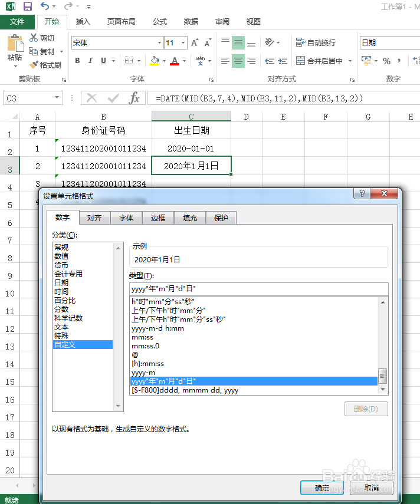The height and width of the screenshot is (504, 420).
Task: Switch to the 公式 Formulas ribbon tab
Action: (159, 22)
